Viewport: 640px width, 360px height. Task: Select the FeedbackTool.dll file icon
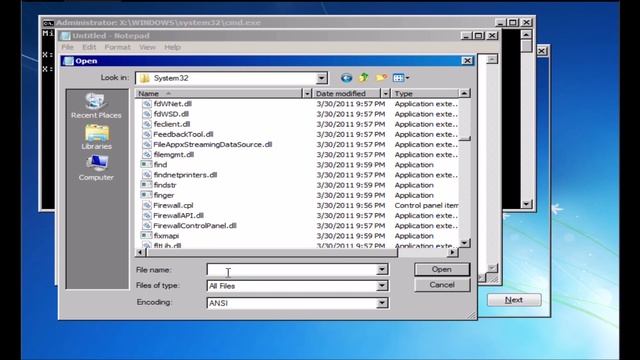(147, 134)
